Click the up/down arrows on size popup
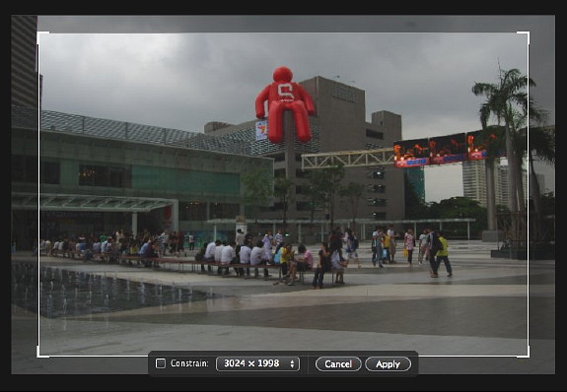Image resolution: width=567 pixels, height=392 pixels. (292, 363)
